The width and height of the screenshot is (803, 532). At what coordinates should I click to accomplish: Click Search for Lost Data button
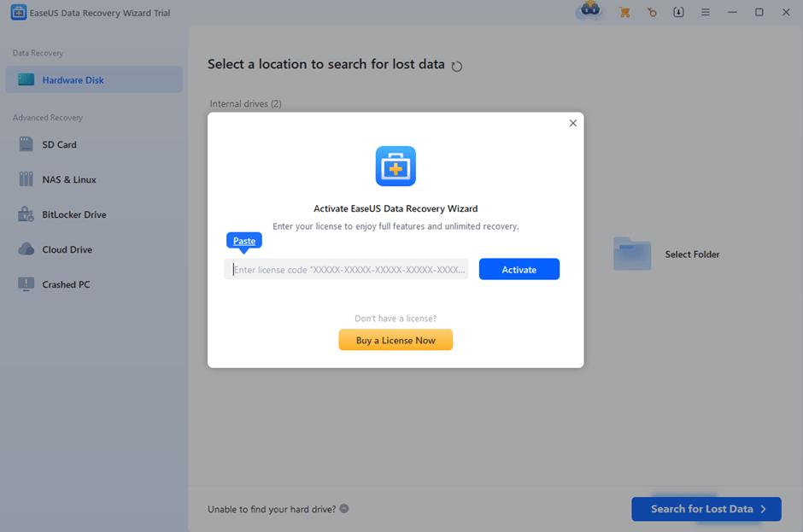[x=706, y=509]
